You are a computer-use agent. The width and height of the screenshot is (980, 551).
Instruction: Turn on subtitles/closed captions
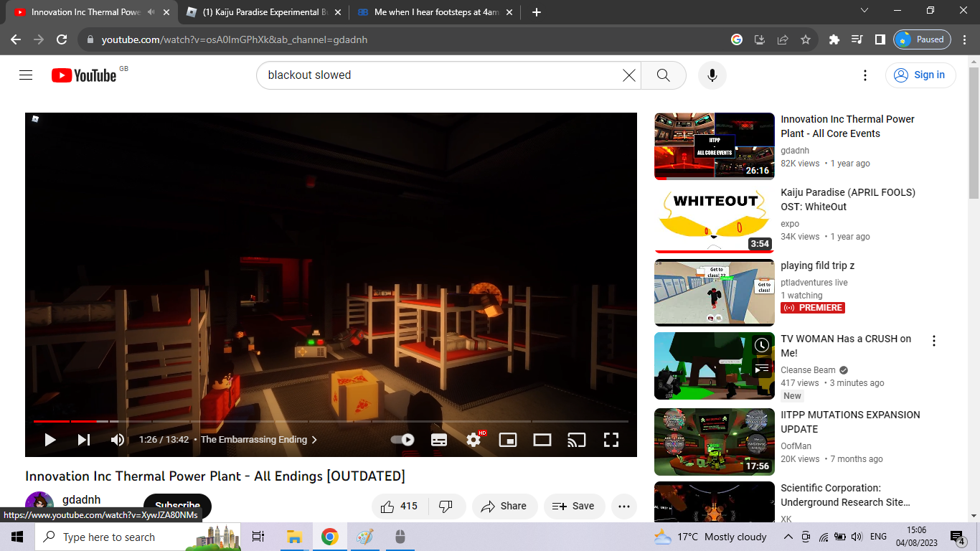pos(439,440)
